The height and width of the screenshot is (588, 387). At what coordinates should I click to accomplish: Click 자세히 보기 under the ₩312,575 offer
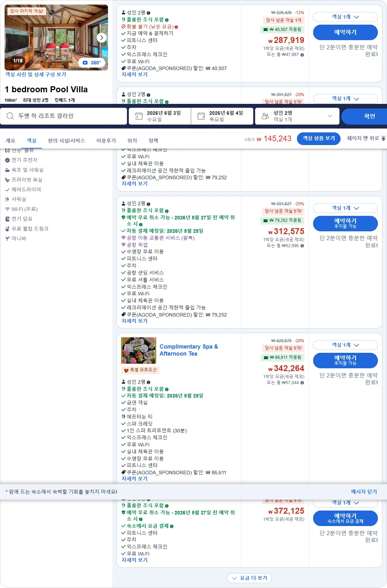(x=134, y=321)
